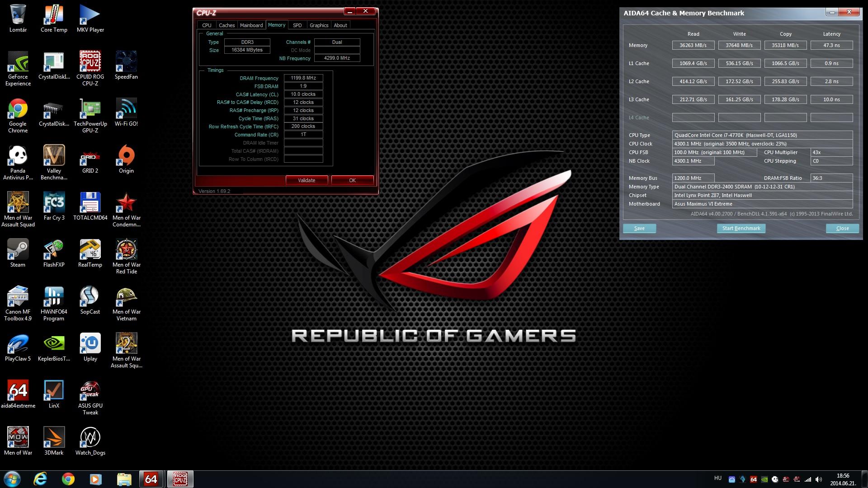
Task: Open the SPD tab in CPU-Z
Action: coord(297,25)
